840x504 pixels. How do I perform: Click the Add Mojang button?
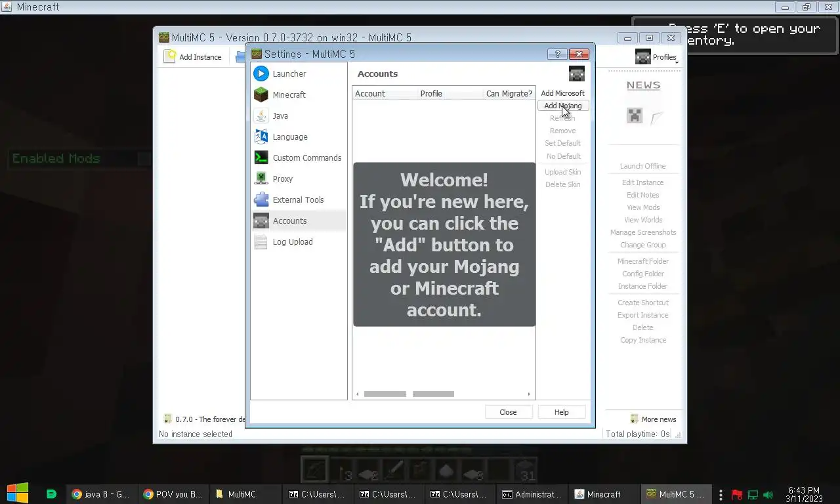click(562, 106)
